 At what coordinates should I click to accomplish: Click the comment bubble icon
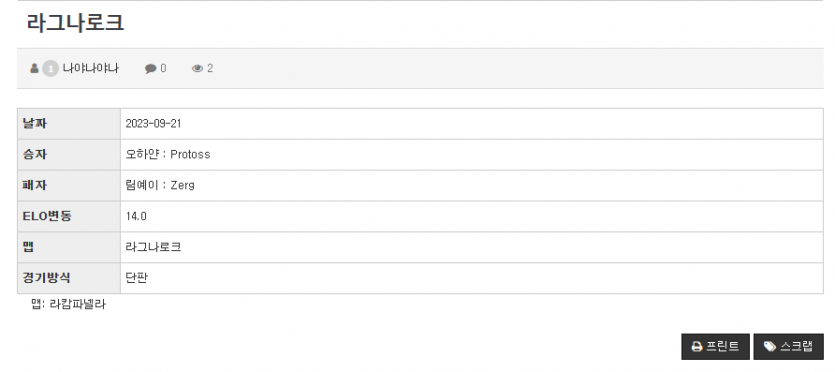(x=151, y=69)
